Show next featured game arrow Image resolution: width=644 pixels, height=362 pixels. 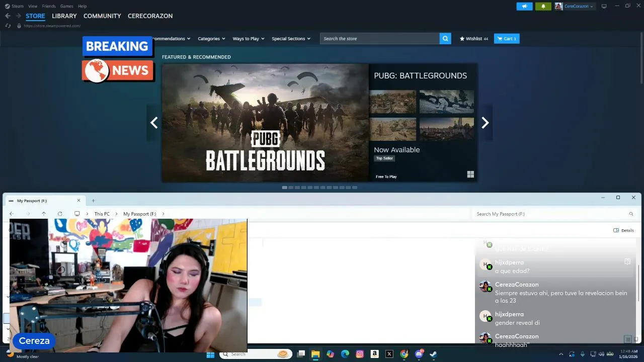[485, 123]
